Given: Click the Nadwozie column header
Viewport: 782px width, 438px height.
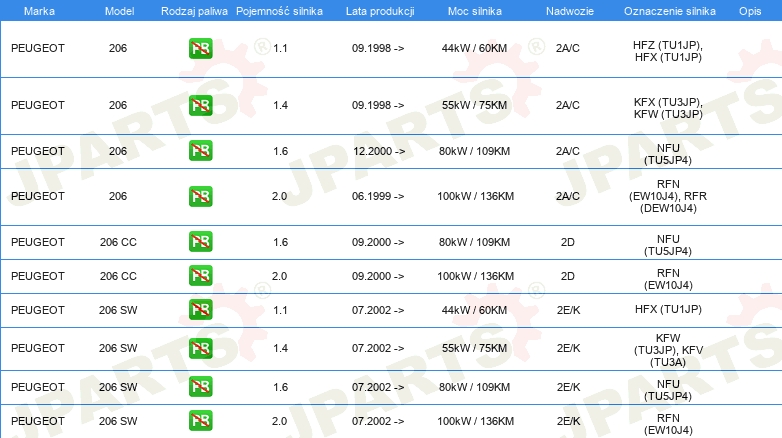Looking at the screenshot, I should (570, 11).
